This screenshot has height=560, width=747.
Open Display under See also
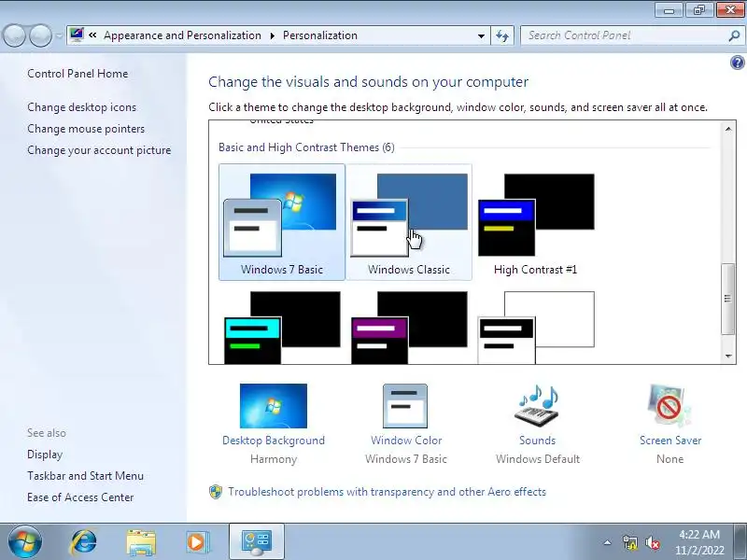pyautogui.click(x=45, y=455)
